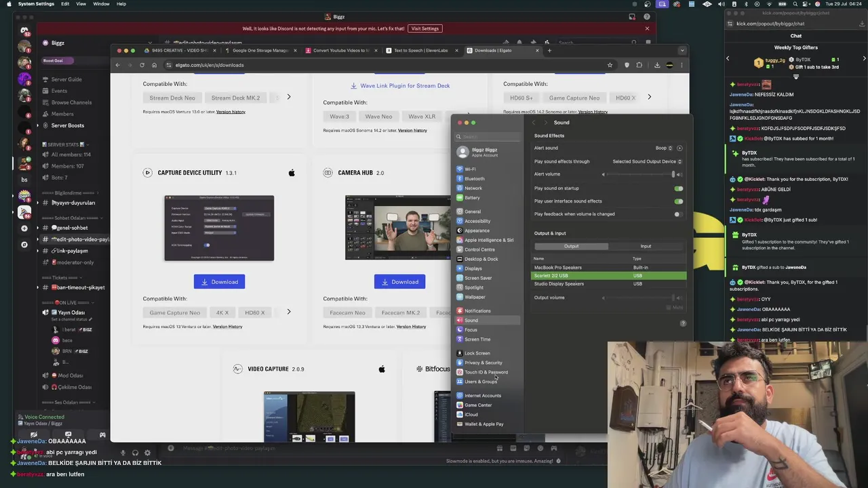Toggle Play user interface sound effects
Screen dimensions: 868x488
click(678, 201)
